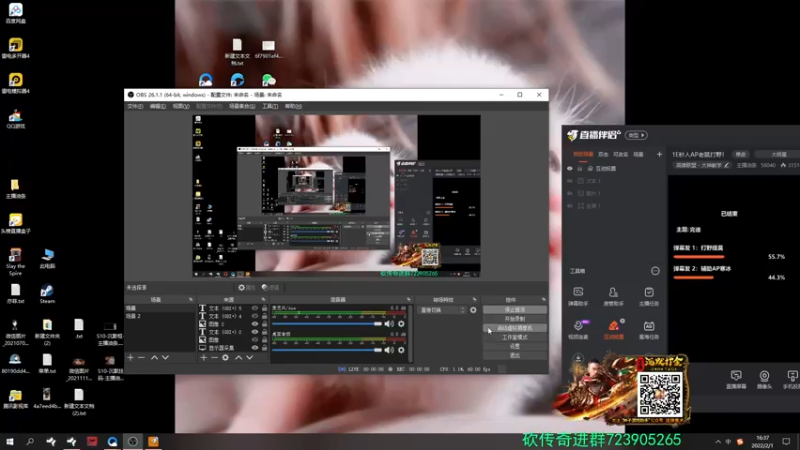The height and width of the screenshot is (450, 800).
Task: Move scene up with the up arrow
Action: tap(154, 358)
